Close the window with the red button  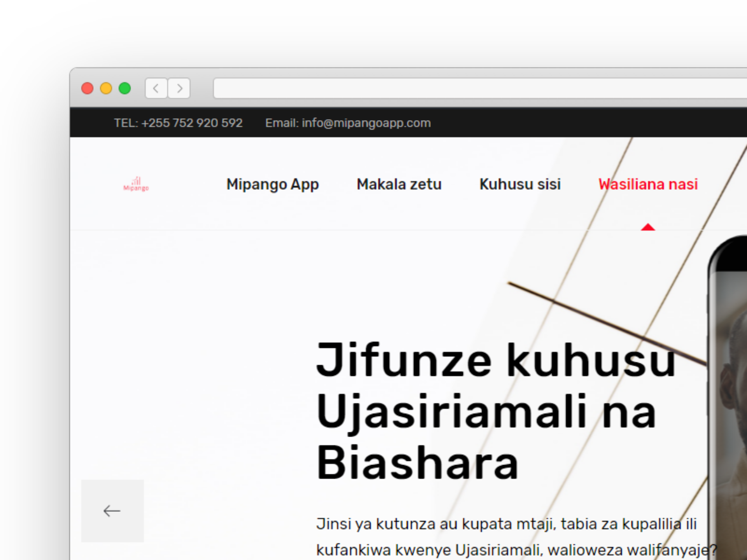87,88
